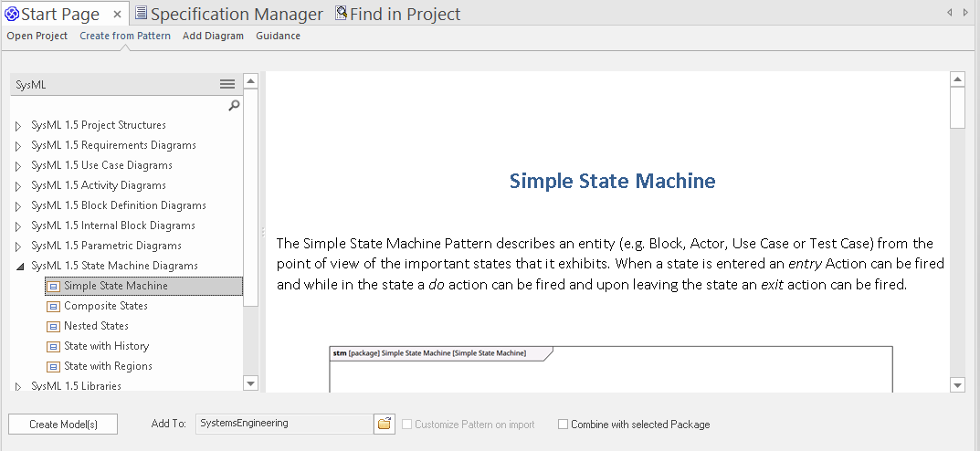Select the Nested States pattern icon

[x=53, y=326]
